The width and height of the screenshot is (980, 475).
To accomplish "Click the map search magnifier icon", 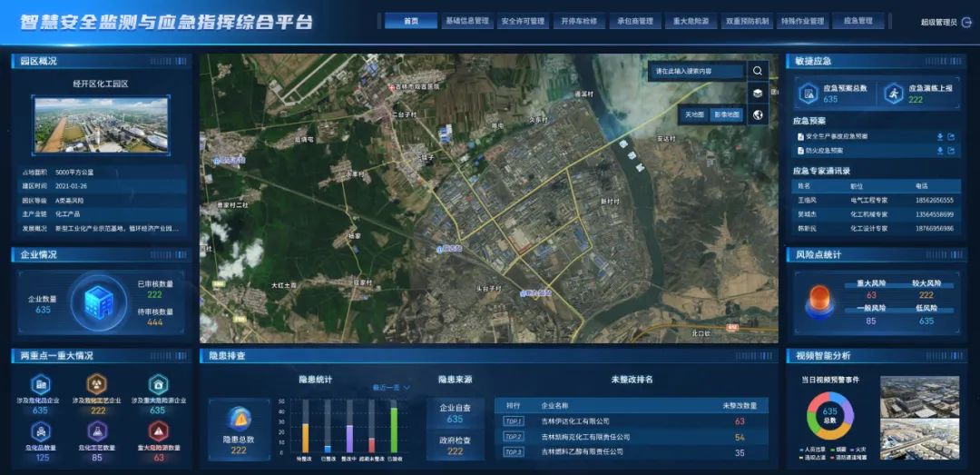I will tap(758, 71).
